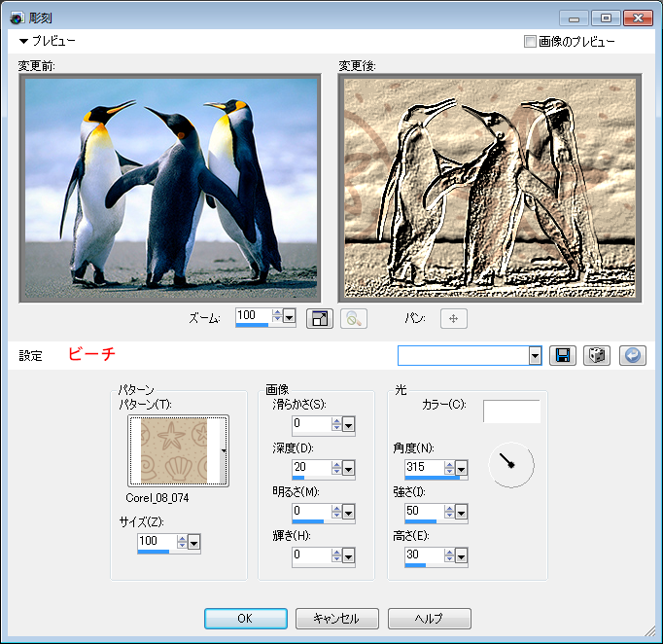Open the settings preset dropdown
Viewport: 663px width, 644px height.
[535, 355]
